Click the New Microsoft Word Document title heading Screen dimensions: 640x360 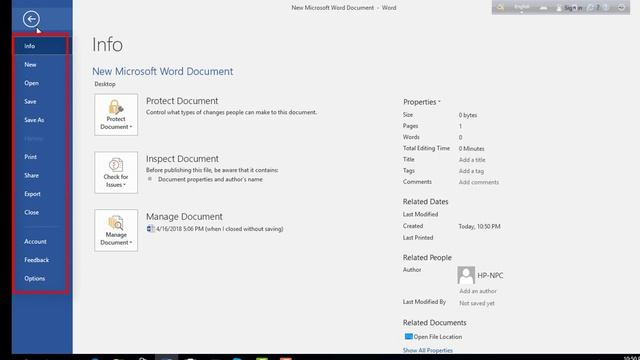[162, 71]
